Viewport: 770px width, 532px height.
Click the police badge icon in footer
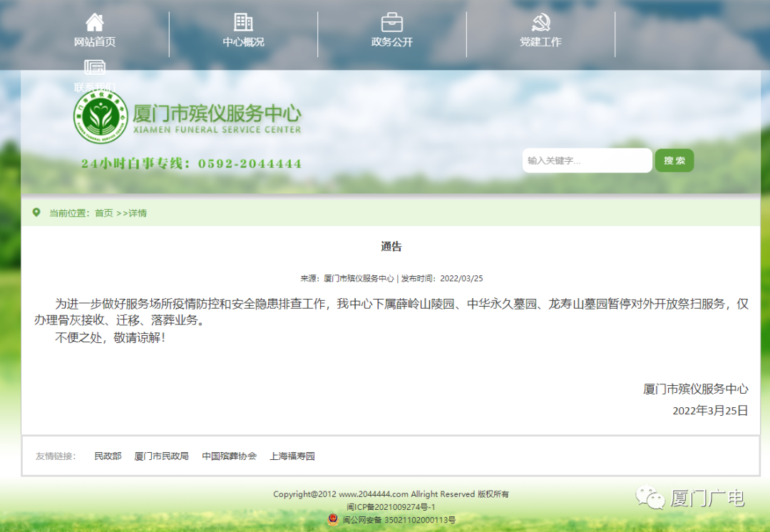tap(333, 519)
